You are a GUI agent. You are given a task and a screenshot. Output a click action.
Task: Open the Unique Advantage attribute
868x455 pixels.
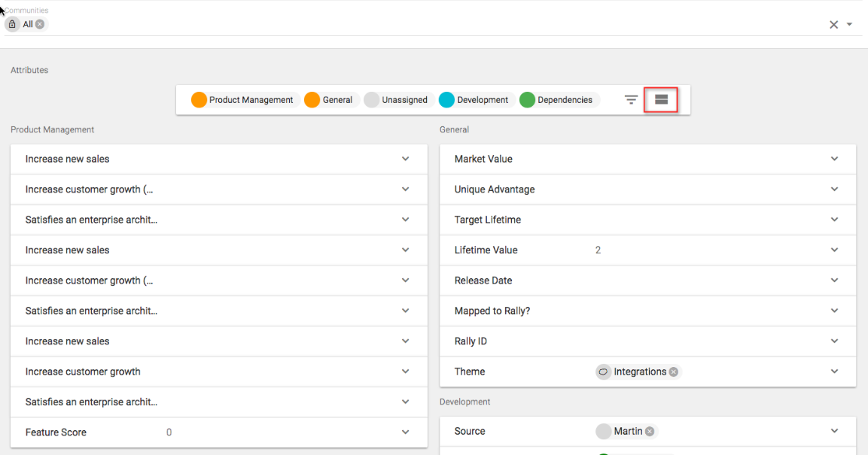(495, 190)
